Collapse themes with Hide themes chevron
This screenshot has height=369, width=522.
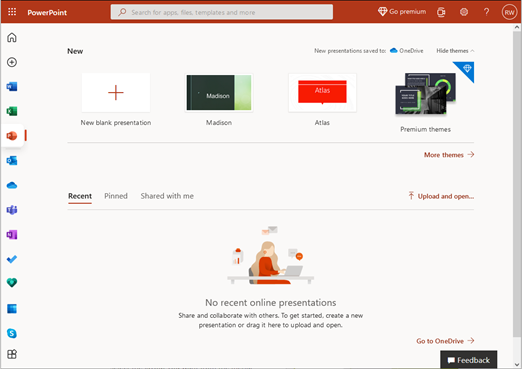point(455,51)
